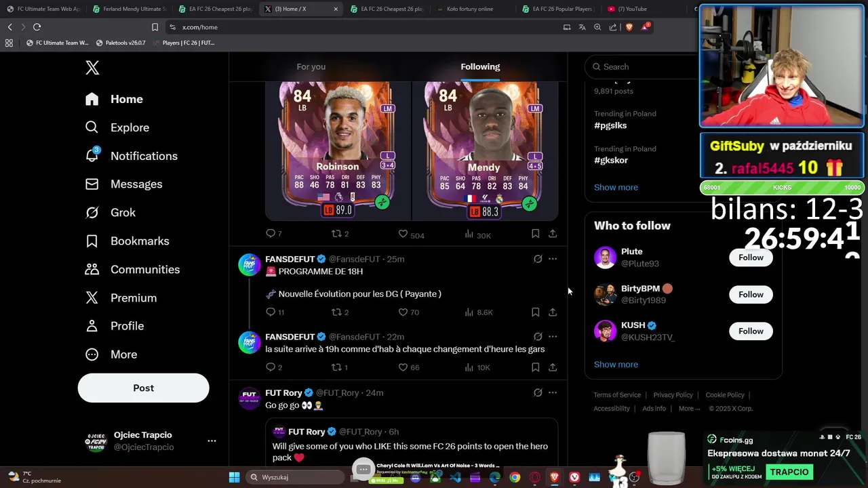The image size is (868, 488).
Task: Open Grok explain on PROGRAMME DE 18H post
Action: point(538,259)
